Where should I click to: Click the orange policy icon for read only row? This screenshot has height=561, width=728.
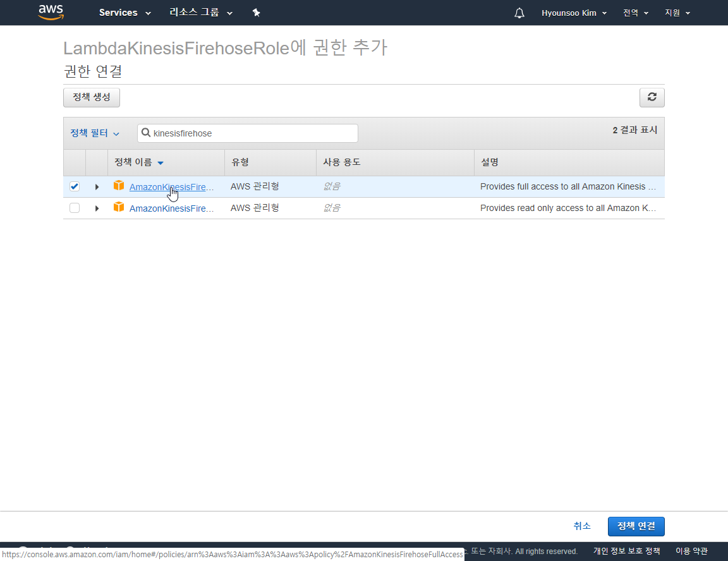click(119, 207)
